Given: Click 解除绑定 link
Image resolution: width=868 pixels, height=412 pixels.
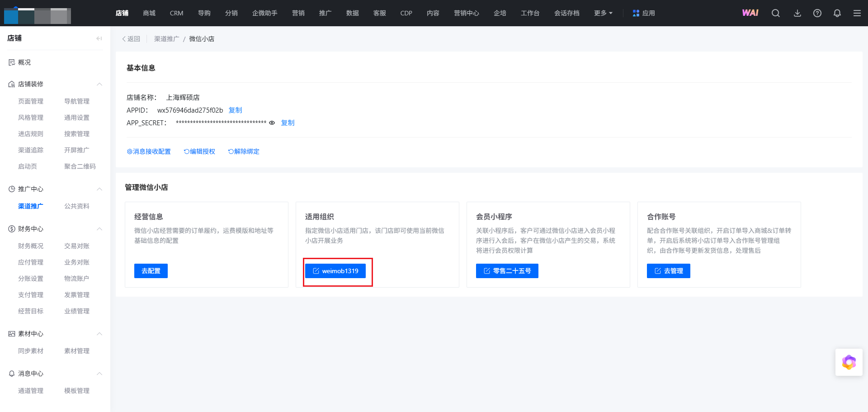Looking at the screenshot, I should click(244, 152).
